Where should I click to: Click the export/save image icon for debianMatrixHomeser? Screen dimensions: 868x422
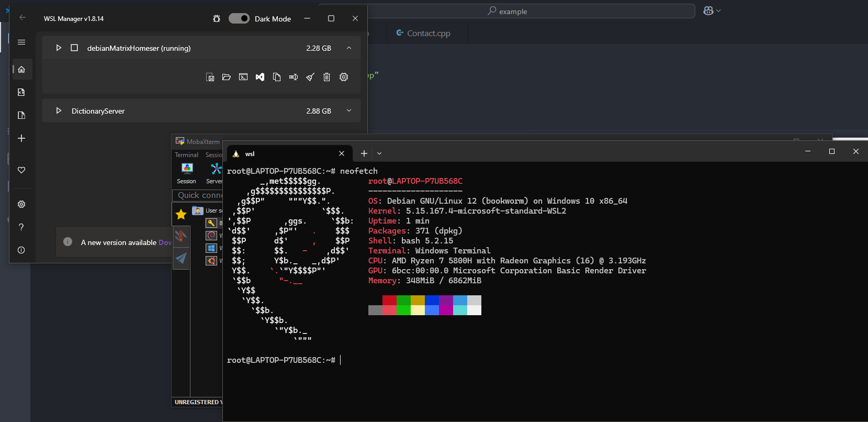click(x=210, y=77)
